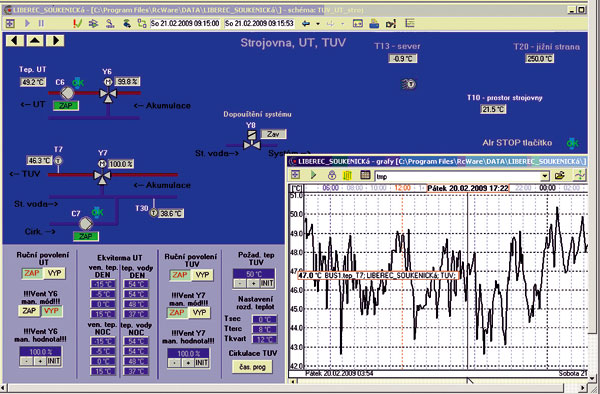Click the table grid icon in the grafy toolbar
Image resolution: width=600 pixels, height=394 pixels.
click(x=365, y=175)
